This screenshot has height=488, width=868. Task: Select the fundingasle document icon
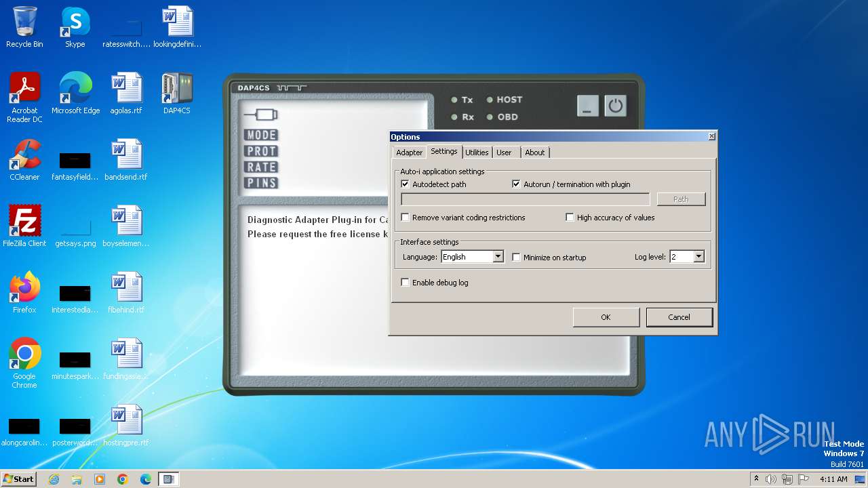[x=126, y=359]
